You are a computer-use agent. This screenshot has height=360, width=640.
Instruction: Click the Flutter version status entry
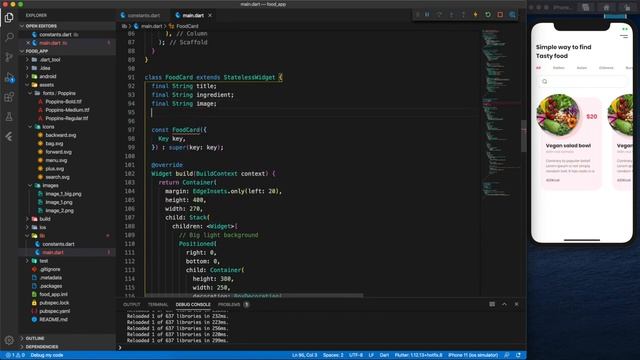pyautogui.click(x=418, y=355)
